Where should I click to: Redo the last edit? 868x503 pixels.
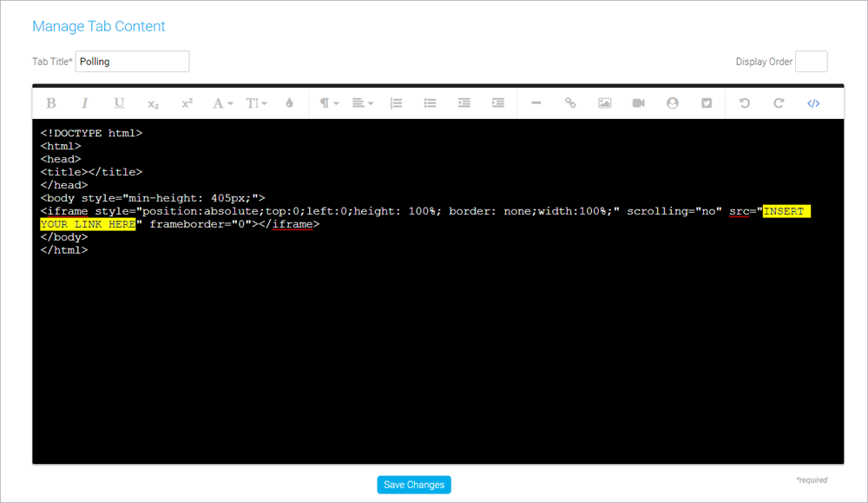point(779,103)
